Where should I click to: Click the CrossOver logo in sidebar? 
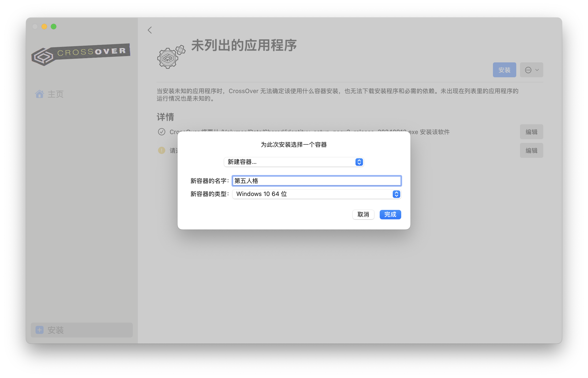[x=81, y=54]
